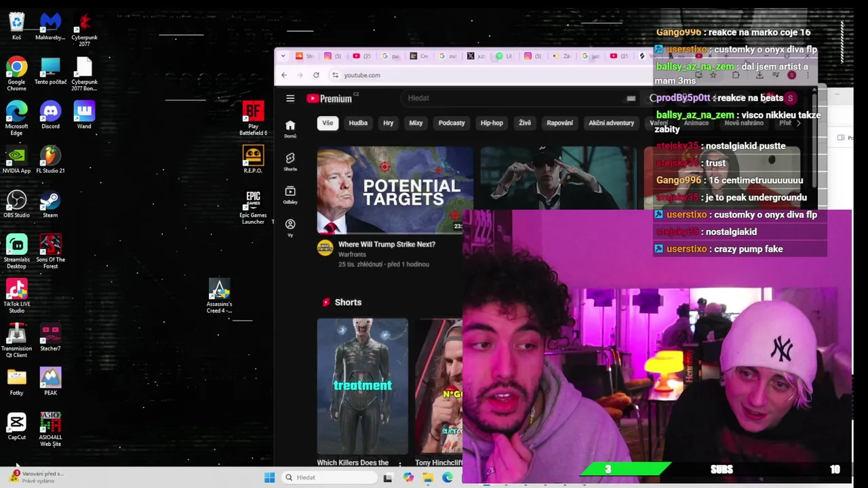
Task: Open the Koš recycle bin icon
Action: 16,26
